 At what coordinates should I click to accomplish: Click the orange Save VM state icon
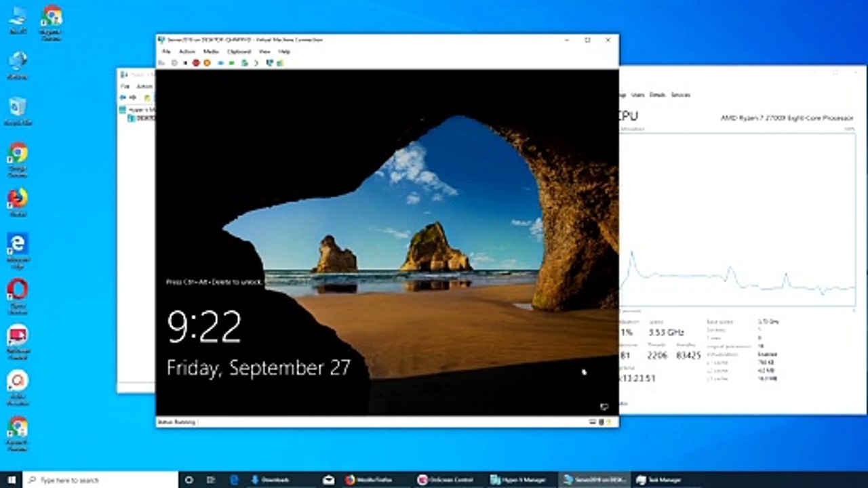coord(207,63)
